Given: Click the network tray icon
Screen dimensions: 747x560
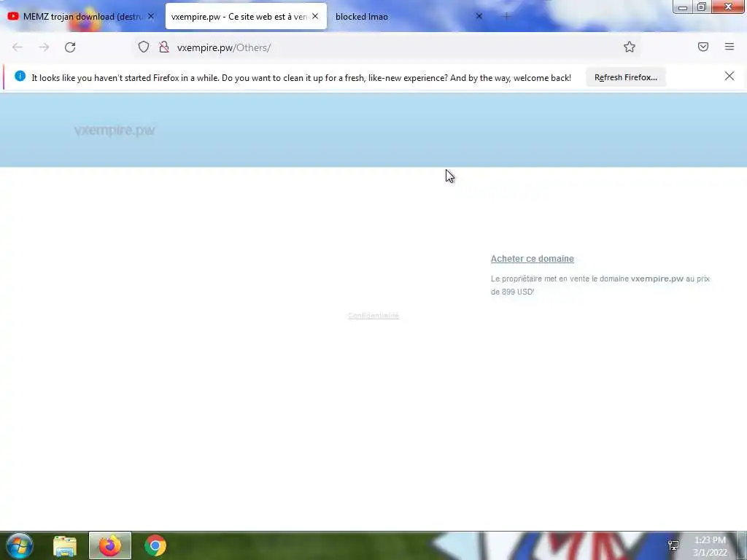Looking at the screenshot, I should coord(673,545).
